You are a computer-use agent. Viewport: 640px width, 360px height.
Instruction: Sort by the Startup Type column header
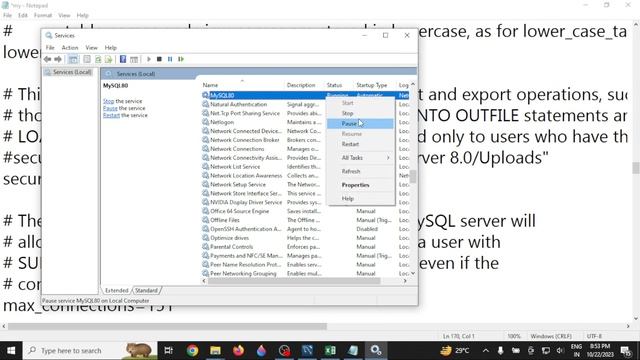(x=375, y=85)
